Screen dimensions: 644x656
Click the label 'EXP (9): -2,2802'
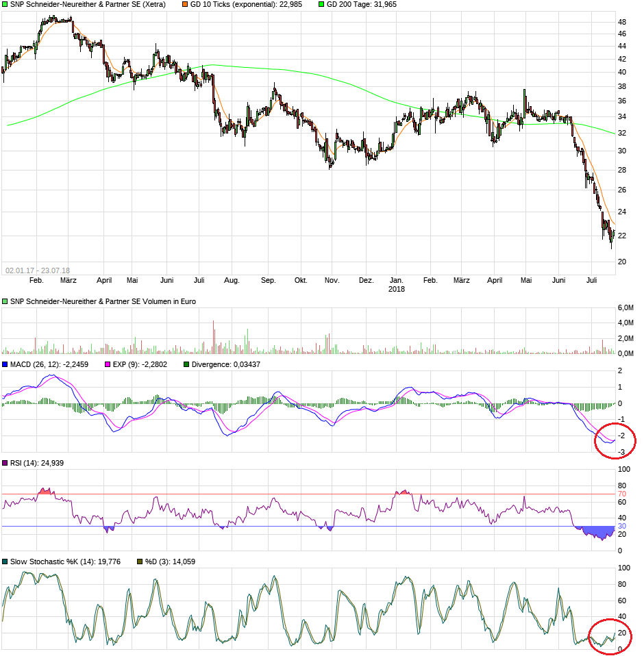pos(140,364)
